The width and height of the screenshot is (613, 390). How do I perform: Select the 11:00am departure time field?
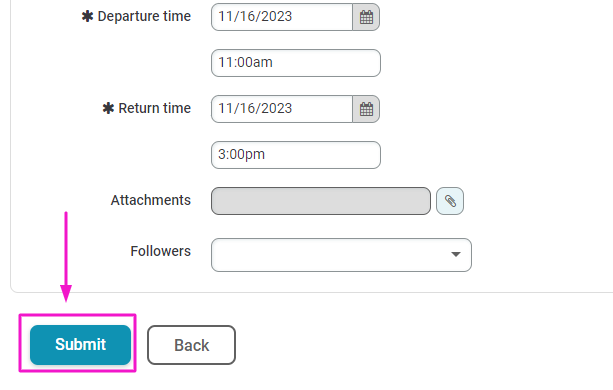pyautogui.click(x=296, y=63)
